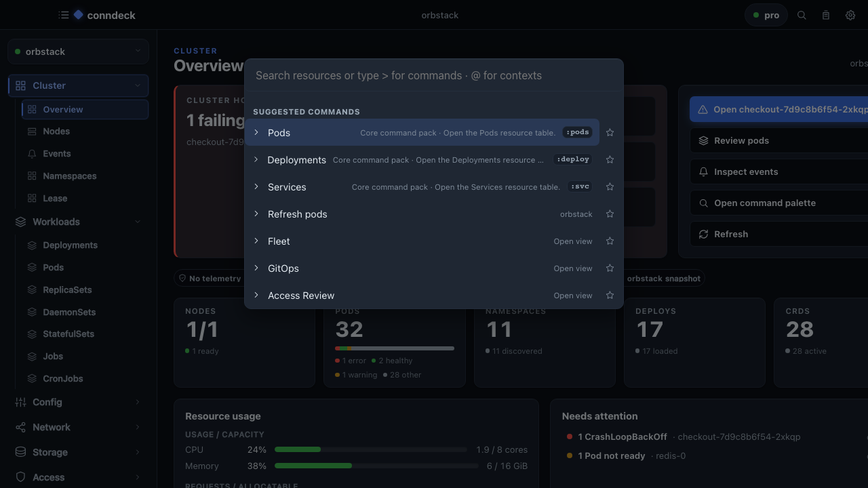Click the sidebar toggle list icon
The height and width of the screenshot is (488, 868).
(64, 15)
